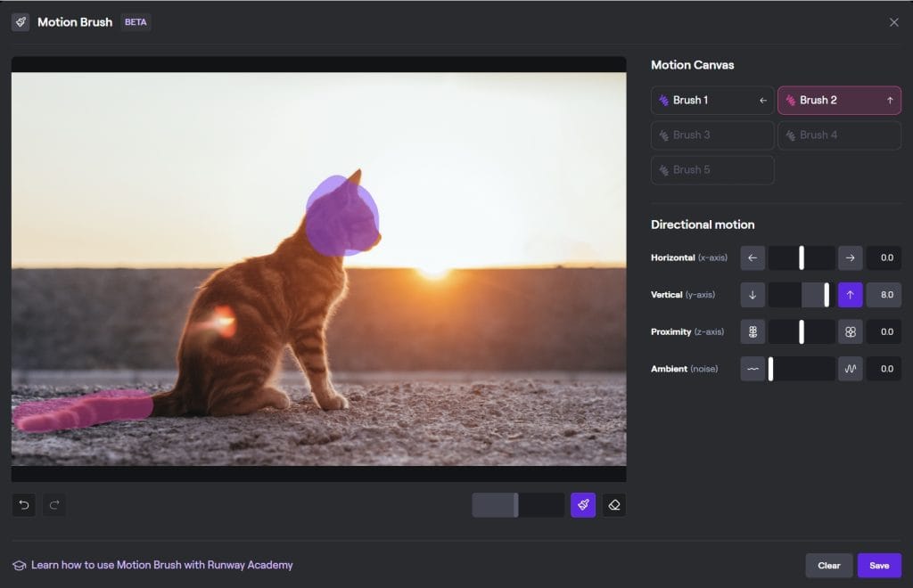Screen dimensions: 913x588
Task: Click the horizontal right arrow button
Action: [x=850, y=257]
